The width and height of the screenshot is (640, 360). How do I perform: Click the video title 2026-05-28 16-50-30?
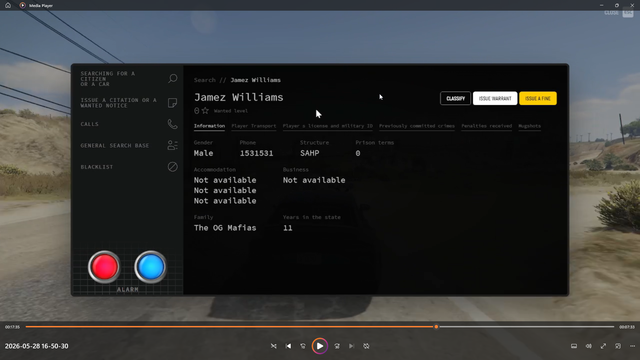click(37, 346)
